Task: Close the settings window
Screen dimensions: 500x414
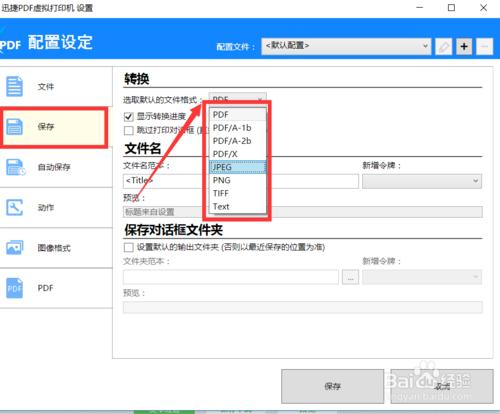Action: click(483, 8)
